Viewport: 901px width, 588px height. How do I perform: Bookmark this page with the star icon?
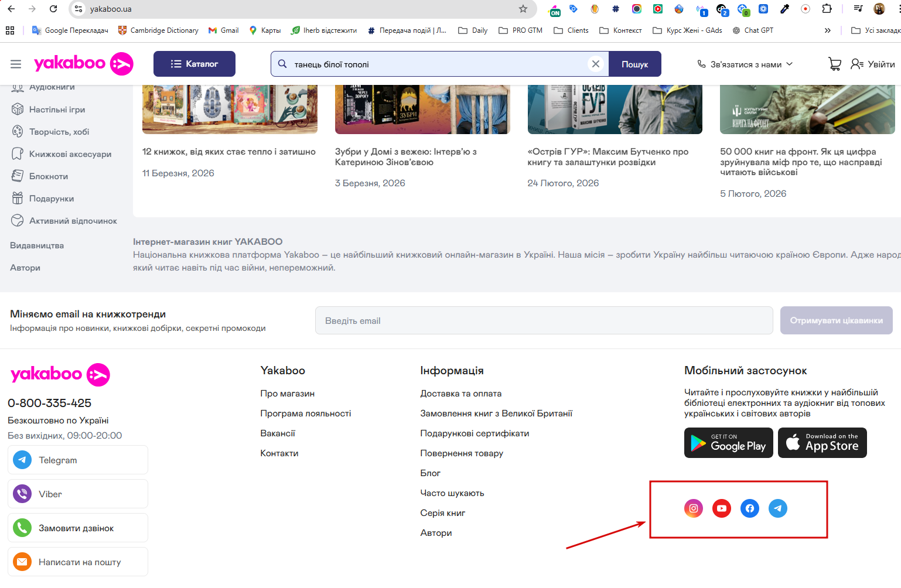tap(523, 9)
